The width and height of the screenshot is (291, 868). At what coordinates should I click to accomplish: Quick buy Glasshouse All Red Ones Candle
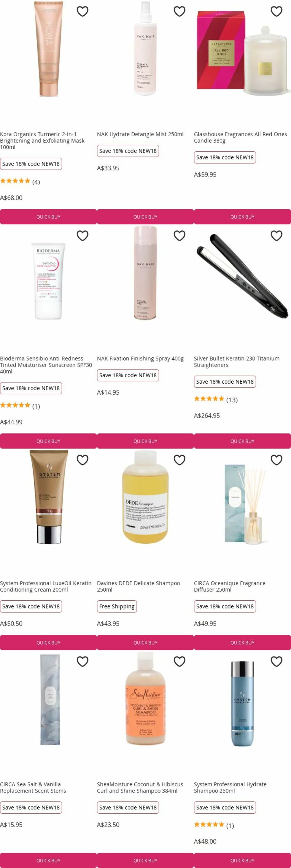click(x=242, y=217)
